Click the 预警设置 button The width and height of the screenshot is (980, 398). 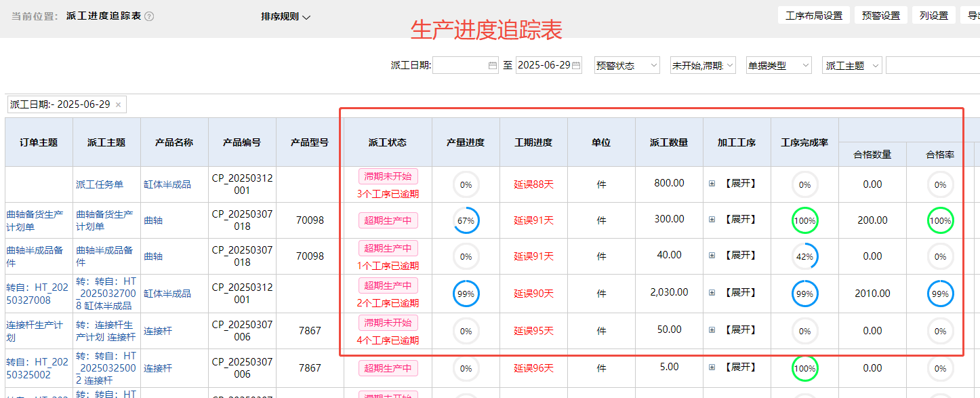click(881, 16)
